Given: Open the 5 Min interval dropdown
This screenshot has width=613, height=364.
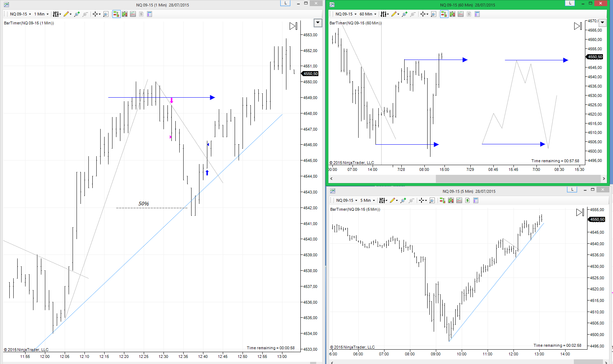Looking at the screenshot, I should click(368, 200).
